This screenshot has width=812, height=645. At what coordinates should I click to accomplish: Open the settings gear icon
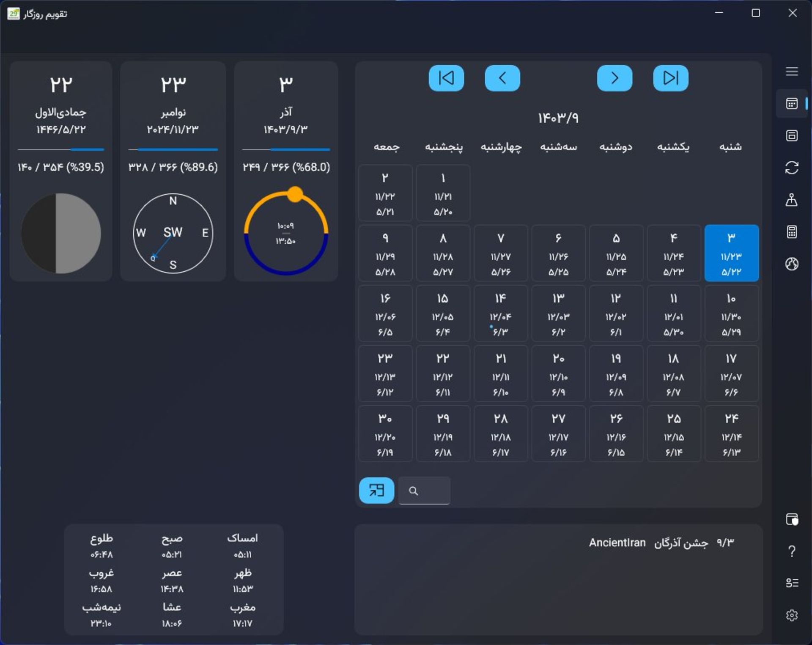(792, 615)
